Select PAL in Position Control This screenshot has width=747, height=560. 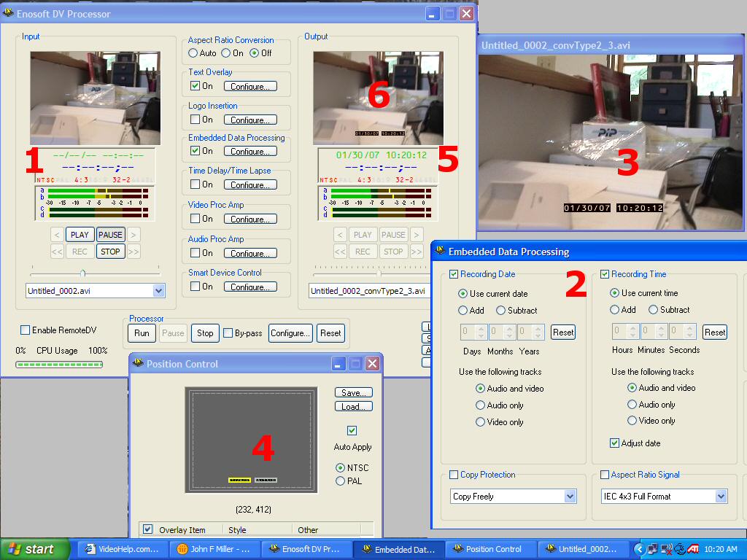click(x=340, y=481)
